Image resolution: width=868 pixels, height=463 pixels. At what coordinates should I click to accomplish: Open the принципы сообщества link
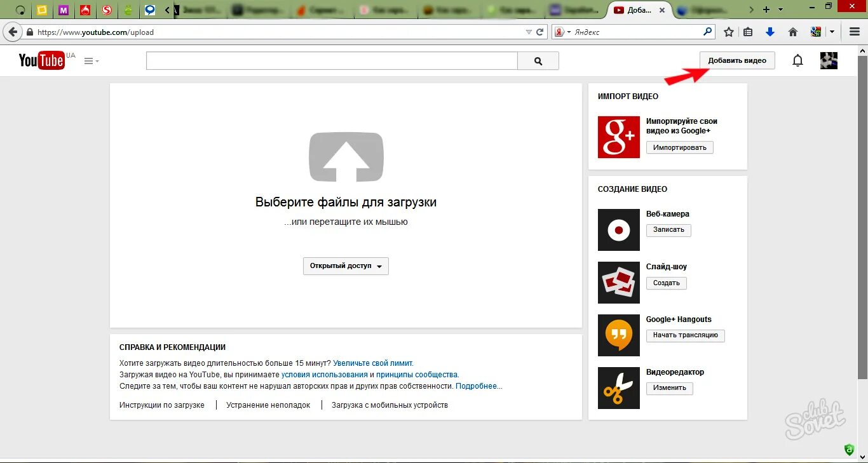pyautogui.click(x=417, y=375)
